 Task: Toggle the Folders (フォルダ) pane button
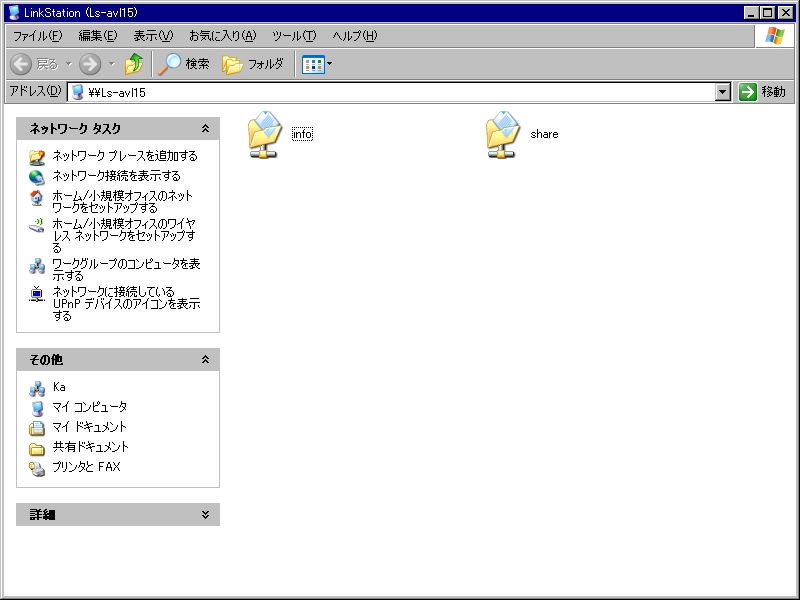click(253, 64)
